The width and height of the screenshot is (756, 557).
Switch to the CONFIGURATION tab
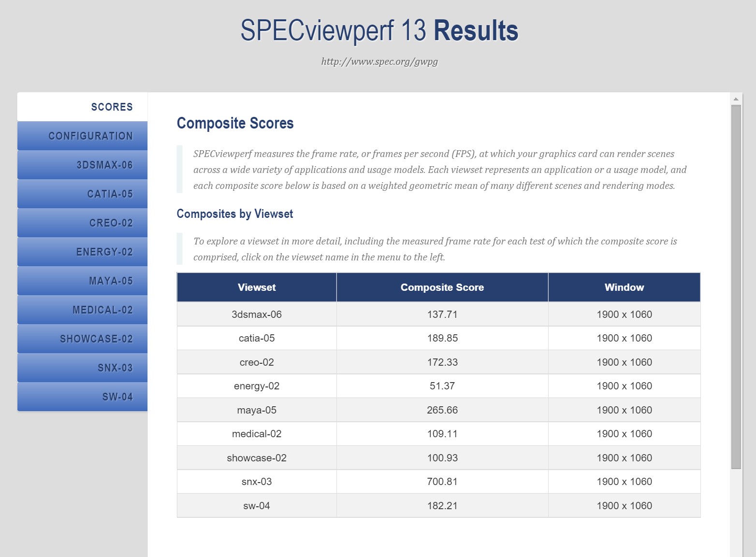pyautogui.click(x=82, y=136)
